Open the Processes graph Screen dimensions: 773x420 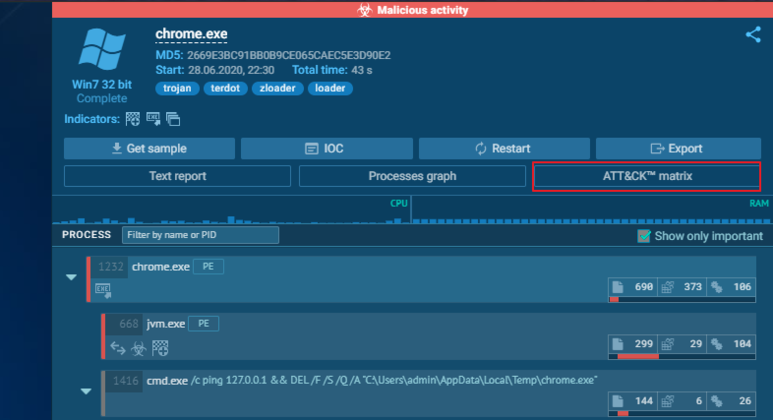pos(412,176)
